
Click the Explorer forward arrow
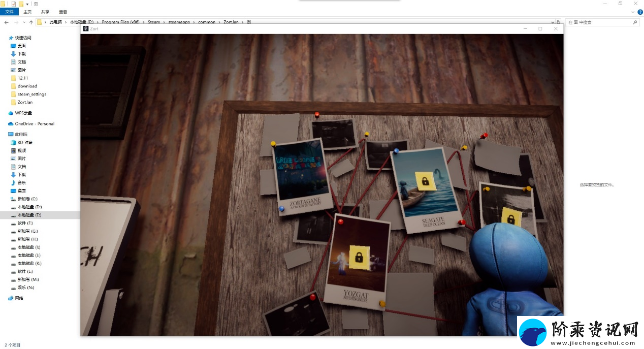tap(16, 22)
